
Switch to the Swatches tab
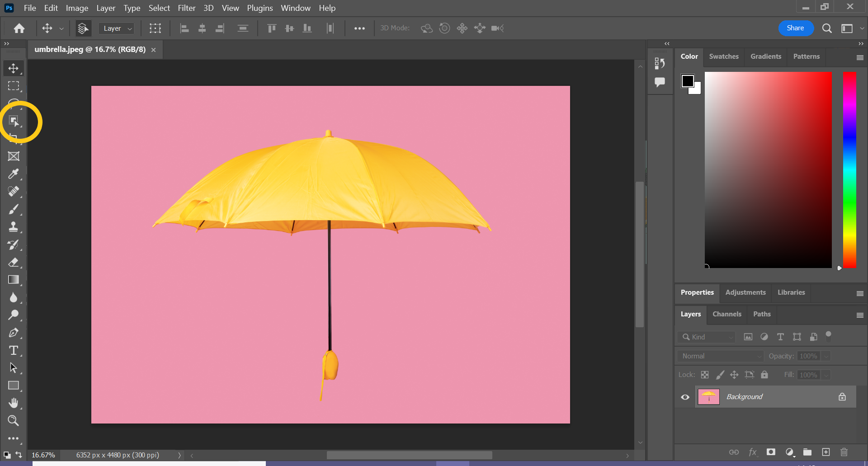pyautogui.click(x=724, y=56)
